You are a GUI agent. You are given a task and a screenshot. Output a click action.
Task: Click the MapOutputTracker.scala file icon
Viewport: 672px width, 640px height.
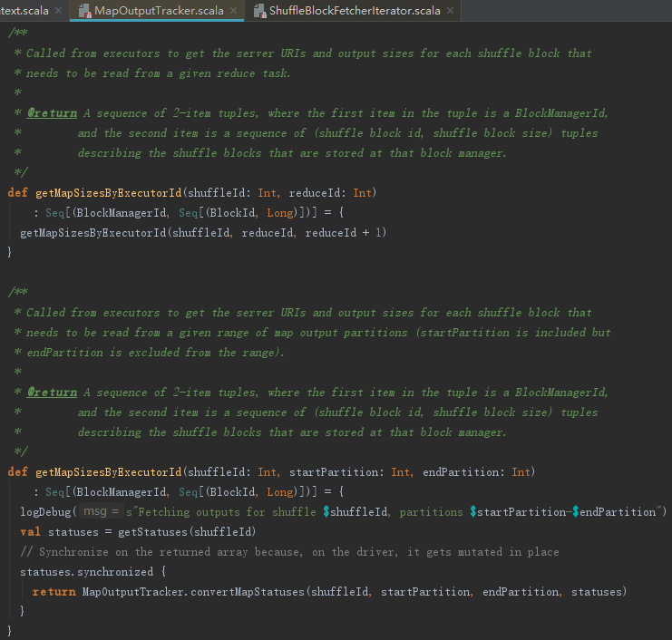[85, 11]
